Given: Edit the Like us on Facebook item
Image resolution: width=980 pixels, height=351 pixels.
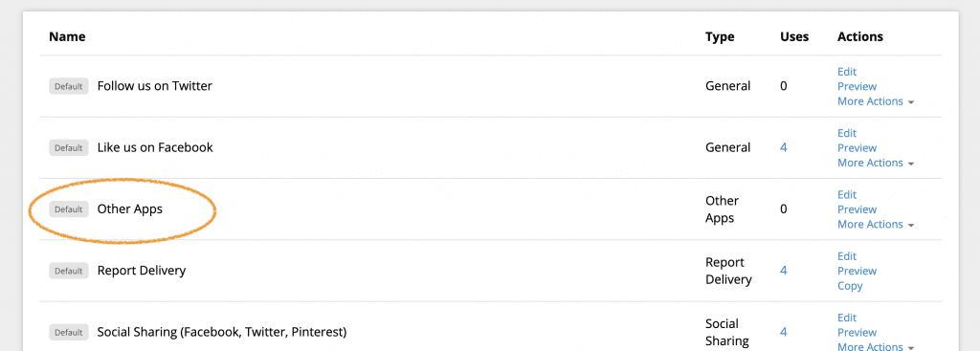Looking at the screenshot, I should pyautogui.click(x=847, y=133).
